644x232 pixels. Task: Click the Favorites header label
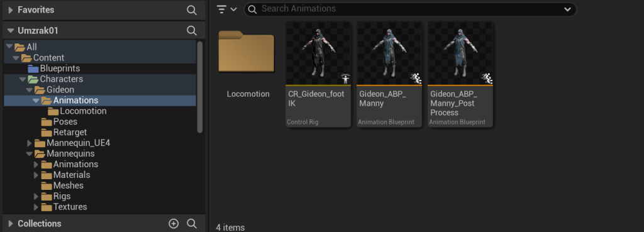coord(36,10)
